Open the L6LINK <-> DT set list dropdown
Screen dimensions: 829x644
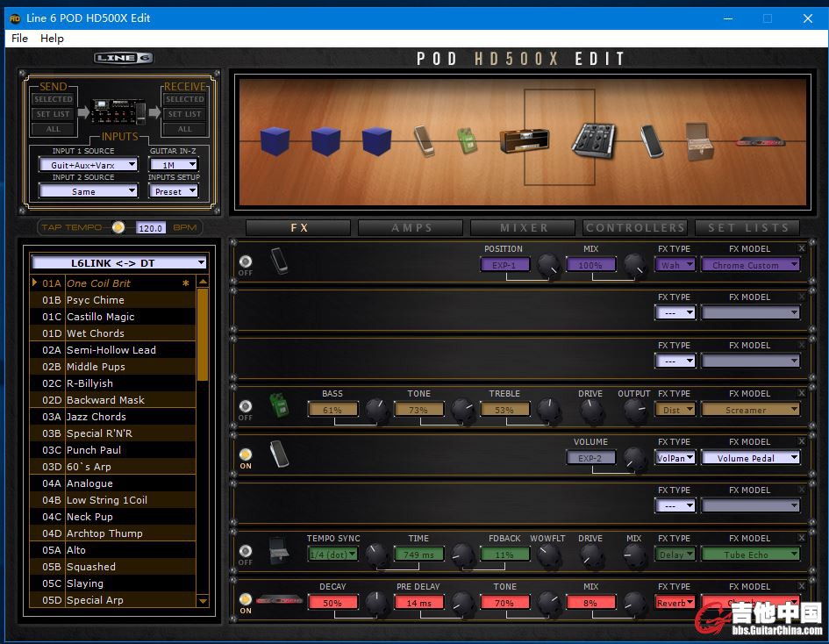119,263
